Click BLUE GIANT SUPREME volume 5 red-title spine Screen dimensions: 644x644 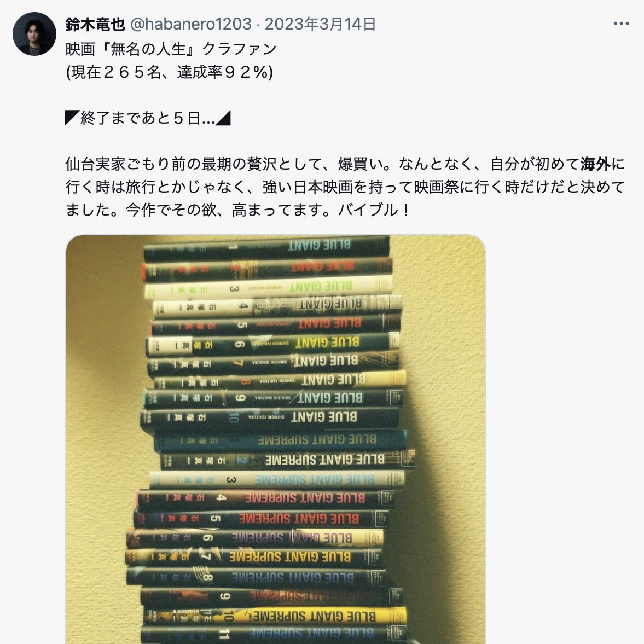coord(261,519)
